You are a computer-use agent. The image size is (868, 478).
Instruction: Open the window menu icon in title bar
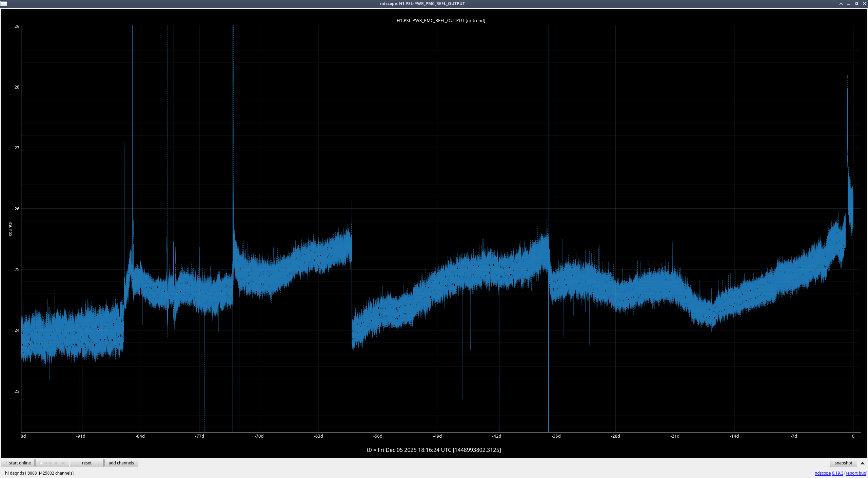click(x=3, y=3)
